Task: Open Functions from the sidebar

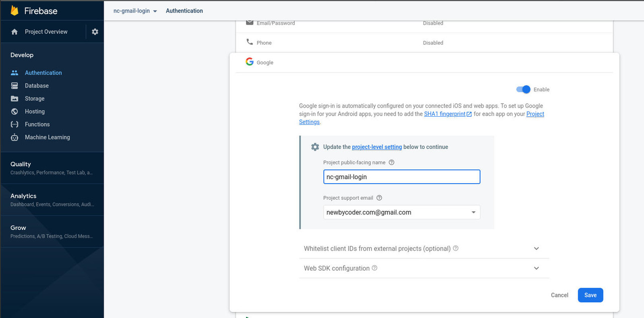Action: (37, 124)
